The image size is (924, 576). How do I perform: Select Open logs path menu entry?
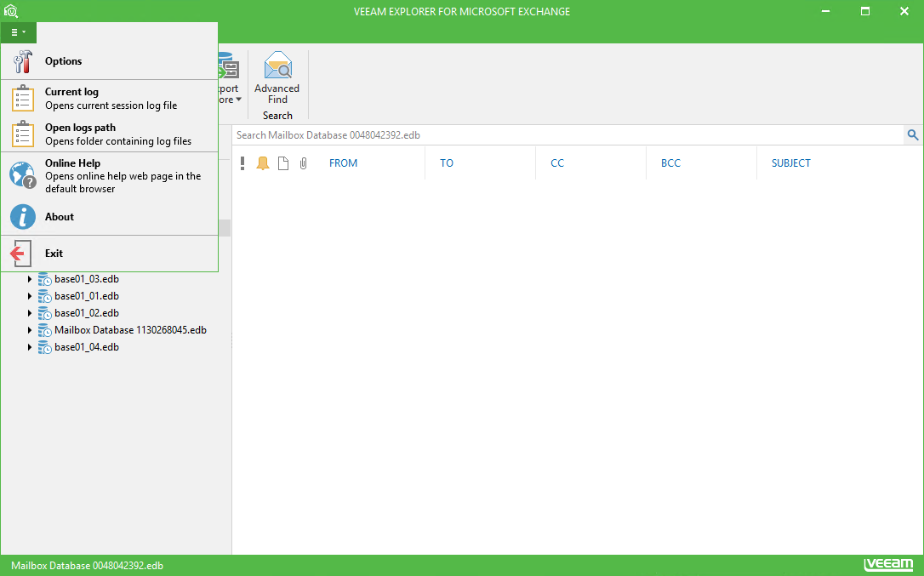110,134
